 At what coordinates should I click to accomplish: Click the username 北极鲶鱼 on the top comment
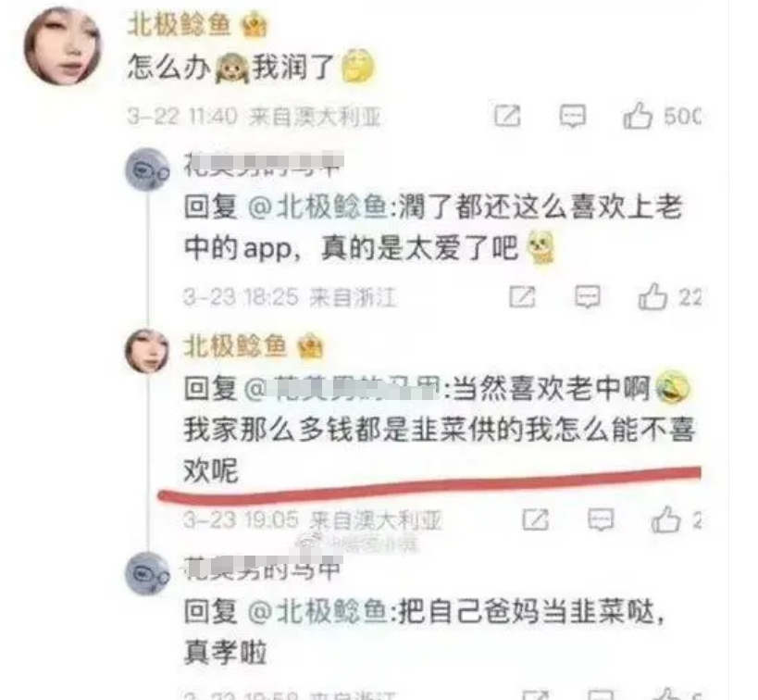pos(179,24)
